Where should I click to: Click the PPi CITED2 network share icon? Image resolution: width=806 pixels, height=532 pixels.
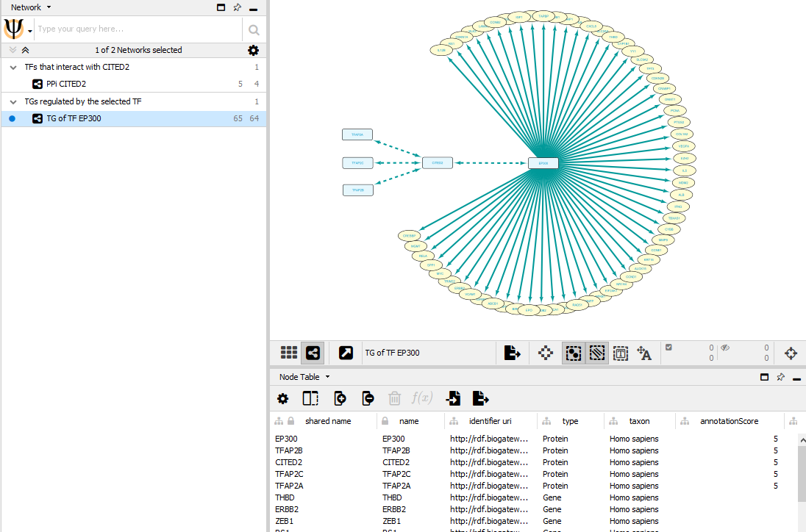[37, 84]
